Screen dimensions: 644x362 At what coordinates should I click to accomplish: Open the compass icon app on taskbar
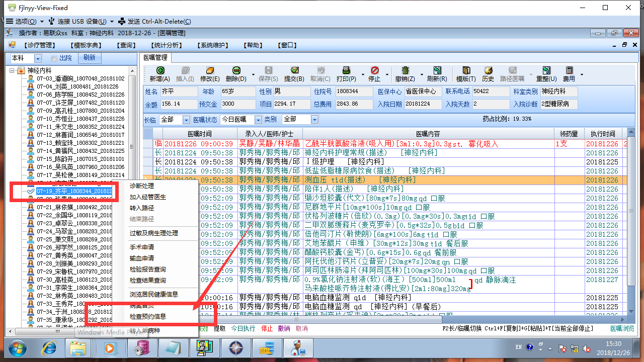235,348
